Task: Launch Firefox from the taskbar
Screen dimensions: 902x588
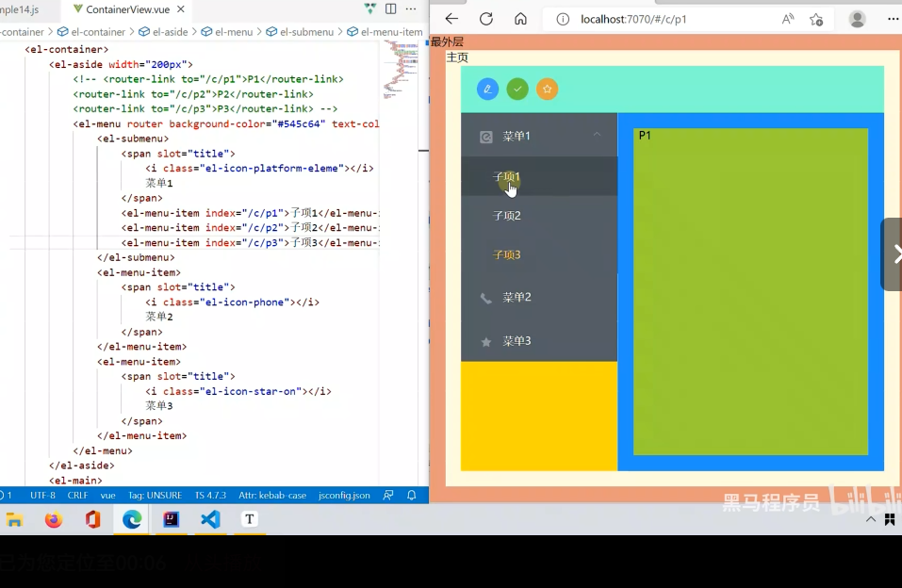Action: click(x=54, y=519)
